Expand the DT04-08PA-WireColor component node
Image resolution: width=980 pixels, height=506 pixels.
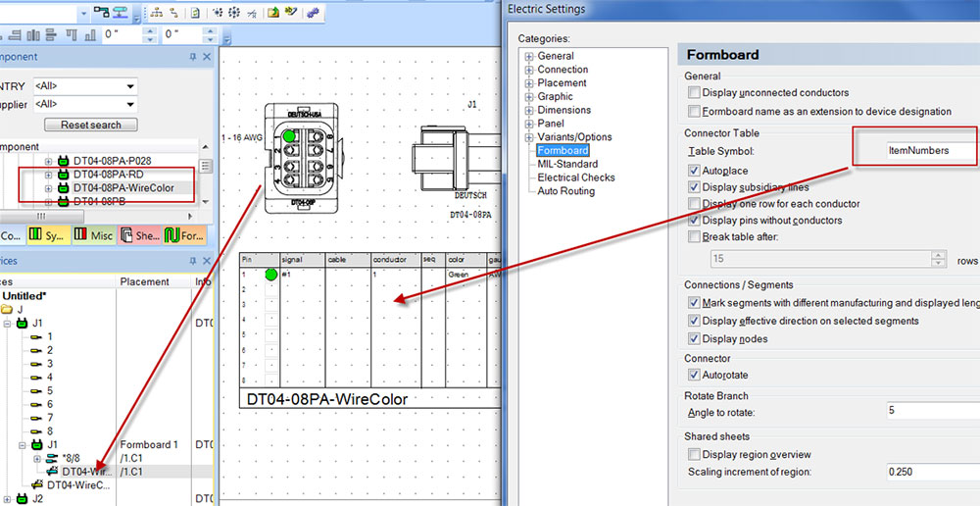49,187
